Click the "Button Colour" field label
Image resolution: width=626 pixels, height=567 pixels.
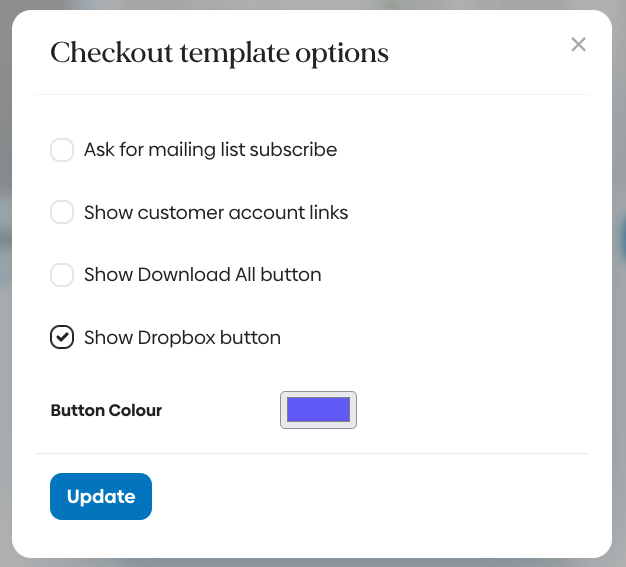click(x=106, y=410)
